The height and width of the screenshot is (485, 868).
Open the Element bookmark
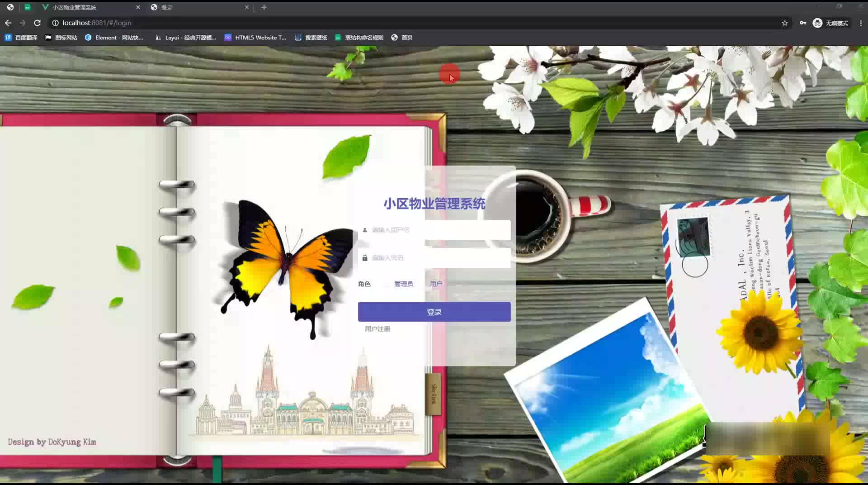[114, 38]
